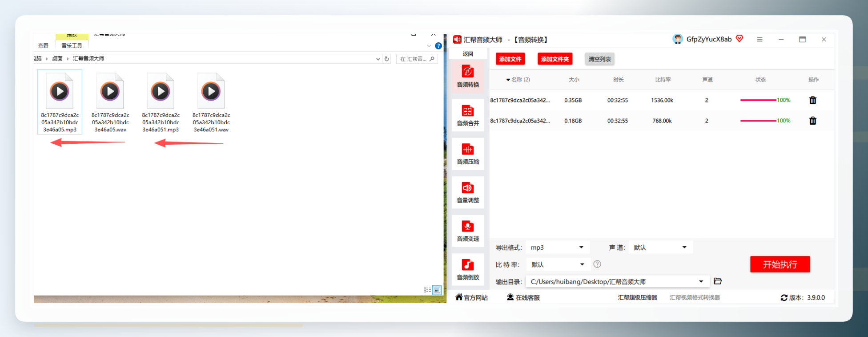Switch Explorer to details view icon
Screen dimensions: 868x337
427,290
